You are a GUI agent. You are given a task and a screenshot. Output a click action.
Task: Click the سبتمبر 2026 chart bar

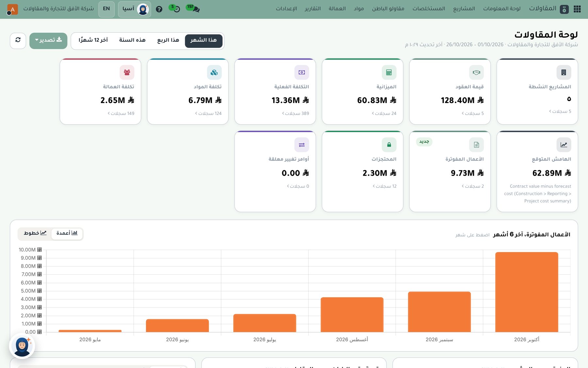[x=439, y=312]
